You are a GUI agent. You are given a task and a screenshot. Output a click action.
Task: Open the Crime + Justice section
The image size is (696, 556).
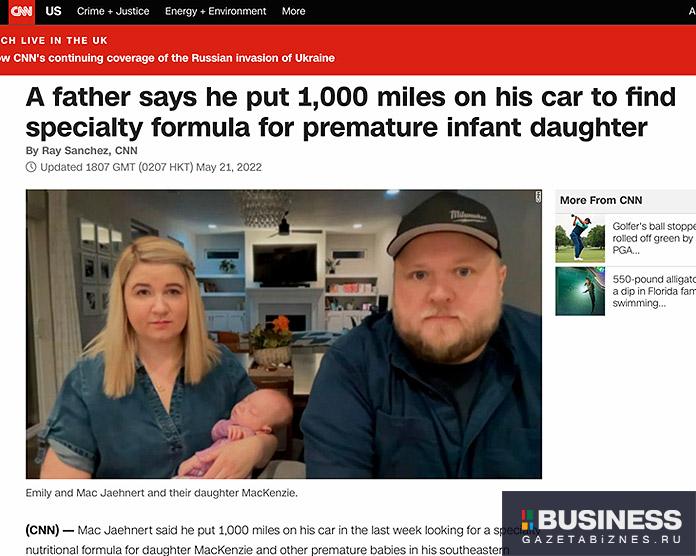[113, 11]
